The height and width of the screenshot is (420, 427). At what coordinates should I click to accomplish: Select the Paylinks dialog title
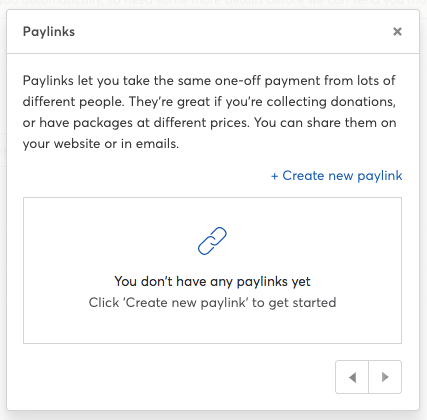[49, 32]
